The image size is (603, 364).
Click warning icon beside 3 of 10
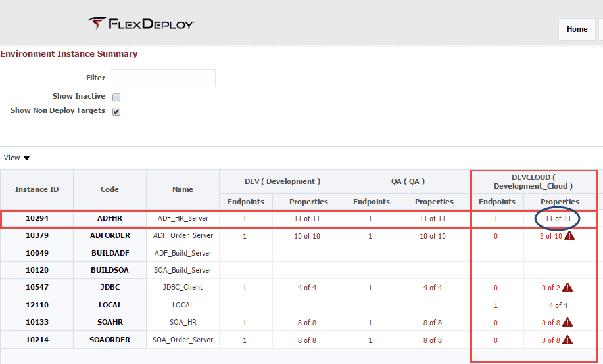tap(569, 235)
